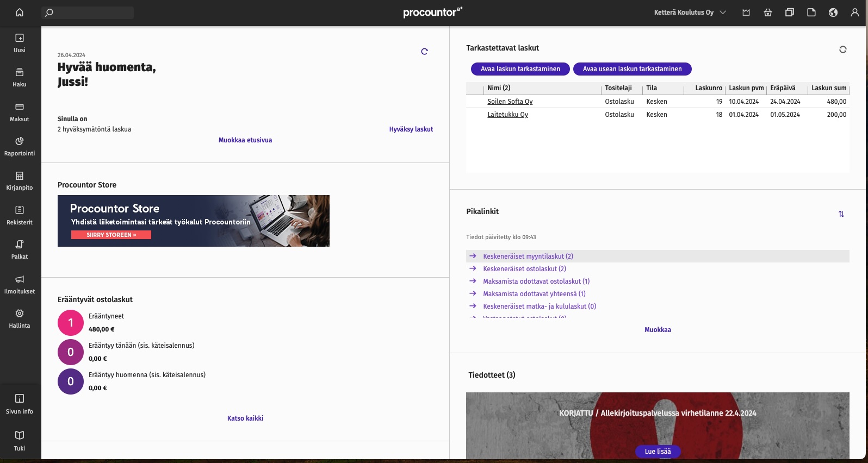
Task: Click Muokkaa under Pikalinkit
Action: 658,330
